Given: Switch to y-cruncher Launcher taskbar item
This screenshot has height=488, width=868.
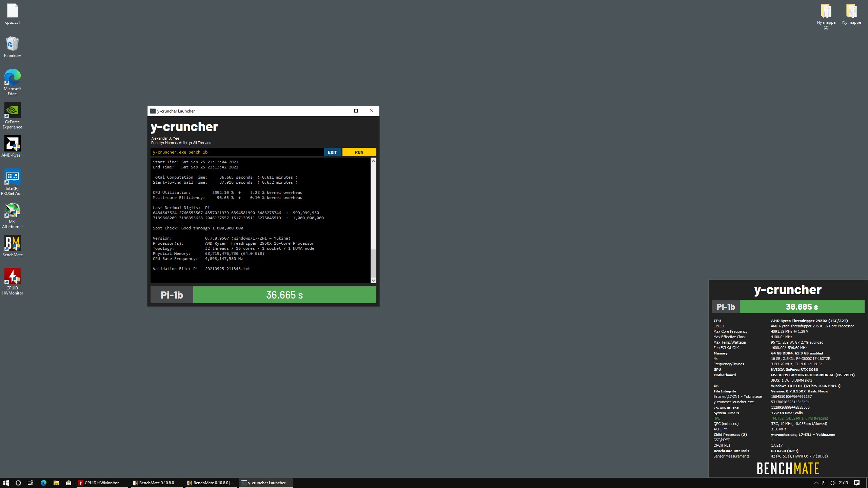Looking at the screenshot, I should (x=266, y=483).
